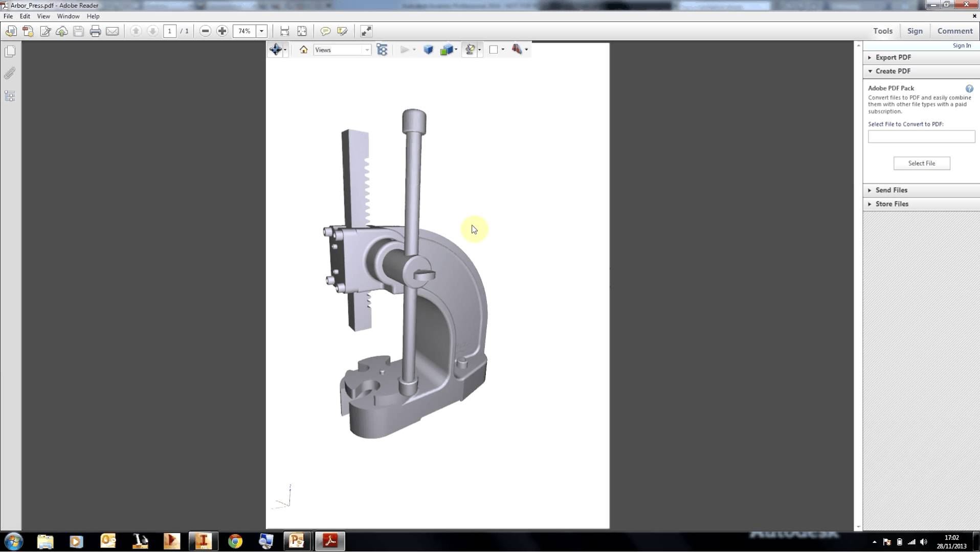Click the email envelope icon
This screenshot has width=980, height=552.
[112, 31]
